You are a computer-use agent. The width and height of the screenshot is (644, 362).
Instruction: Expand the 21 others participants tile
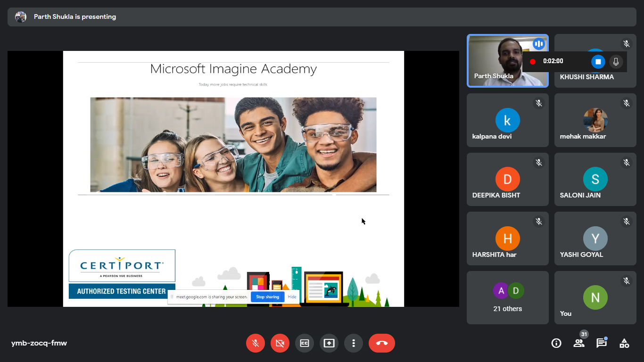click(x=508, y=297)
